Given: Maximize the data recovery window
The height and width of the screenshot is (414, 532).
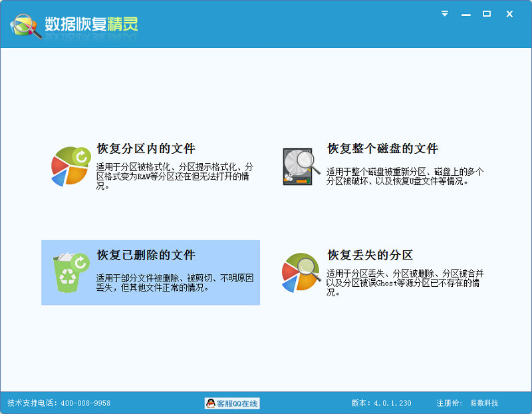Looking at the screenshot, I should pyautogui.click(x=487, y=13).
